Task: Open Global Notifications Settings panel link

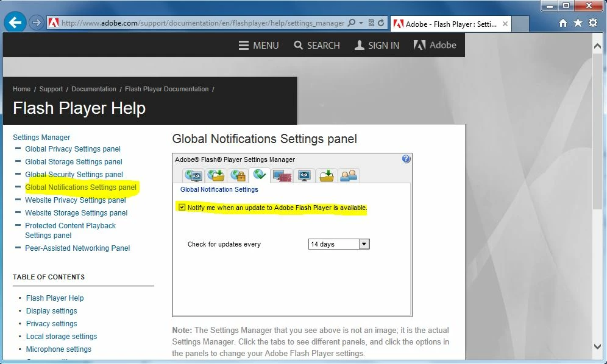Action: 80,187
